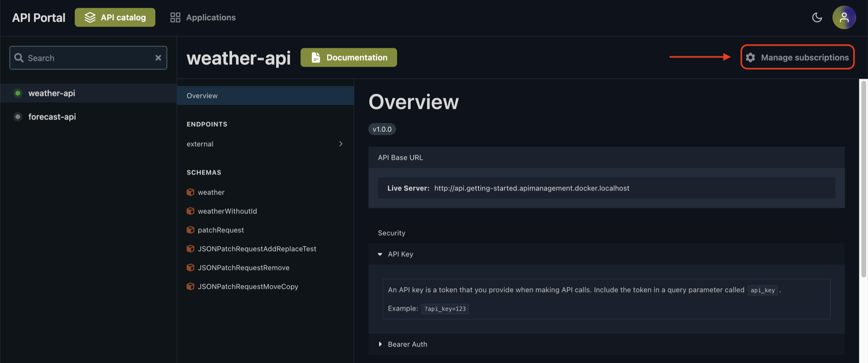
Task: Open the JSONPatchRequestAddReplaceTest schema
Action: click(257, 249)
